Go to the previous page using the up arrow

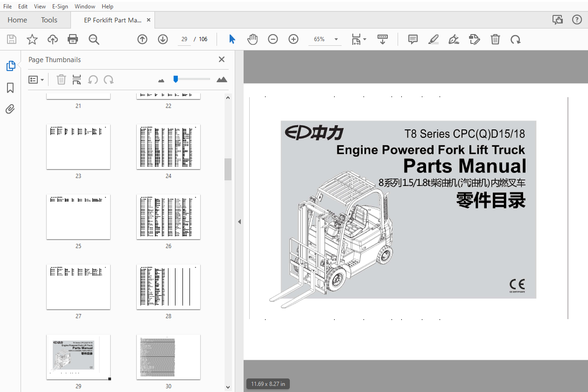142,39
